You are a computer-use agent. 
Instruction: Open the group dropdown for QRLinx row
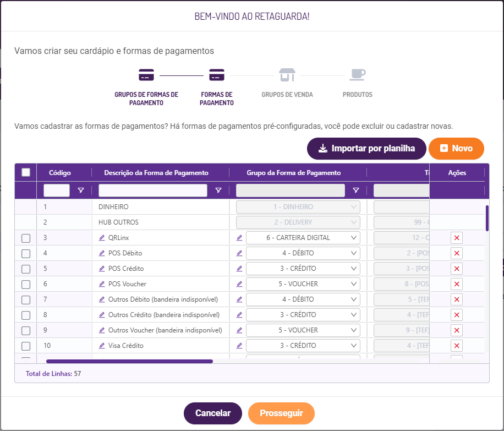click(303, 238)
